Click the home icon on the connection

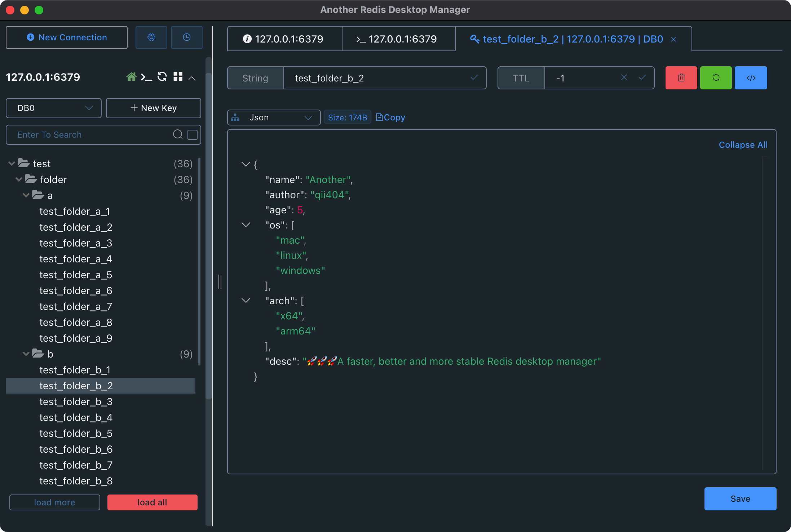tap(130, 77)
